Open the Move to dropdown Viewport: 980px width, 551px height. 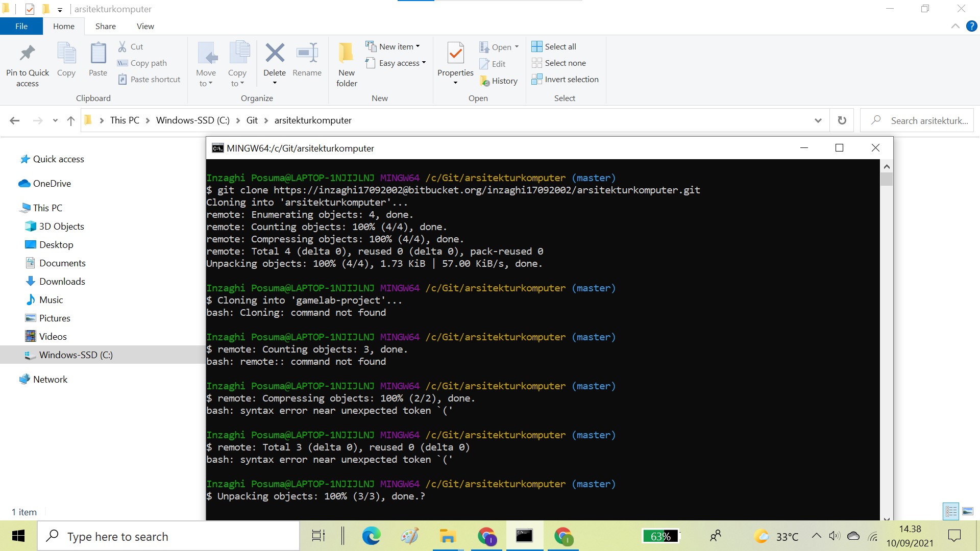tap(206, 64)
